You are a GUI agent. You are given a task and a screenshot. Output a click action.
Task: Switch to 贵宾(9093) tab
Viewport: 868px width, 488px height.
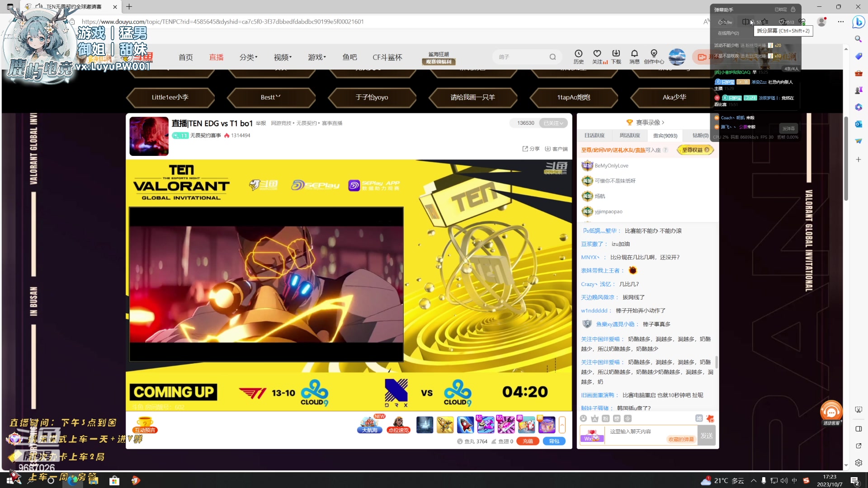pos(665,135)
